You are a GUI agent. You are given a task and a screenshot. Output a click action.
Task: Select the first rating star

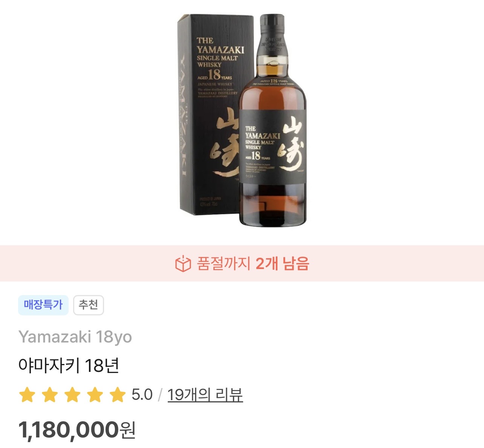pyautogui.click(x=27, y=395)
